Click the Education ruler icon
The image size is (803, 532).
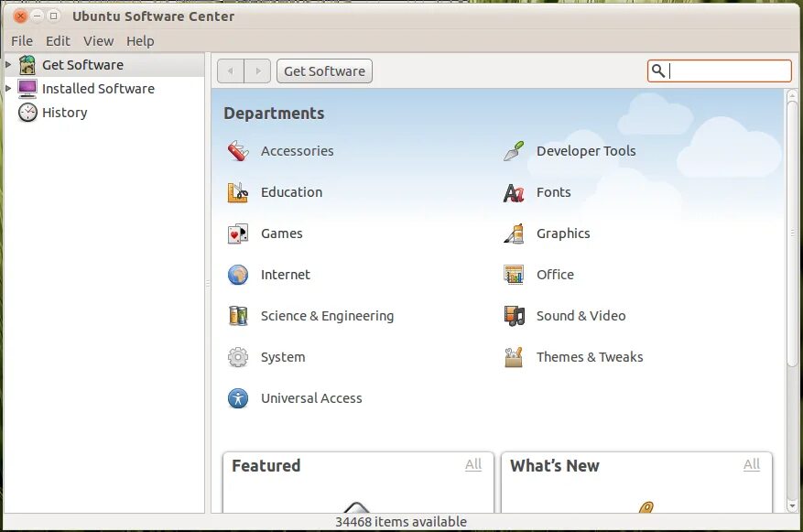[238, 192]
